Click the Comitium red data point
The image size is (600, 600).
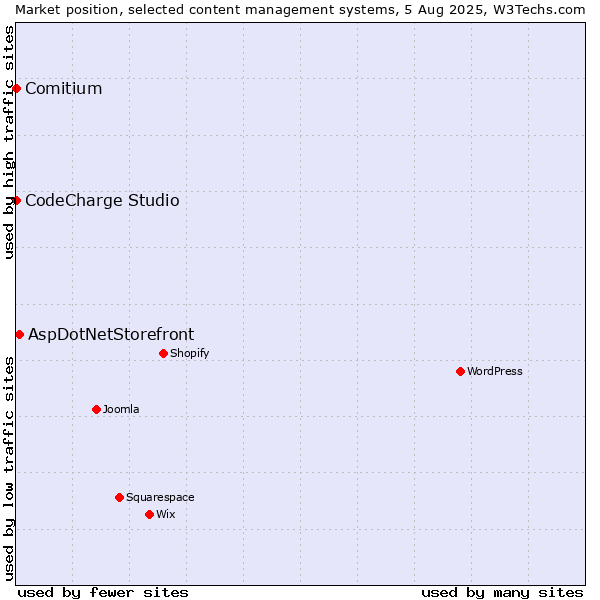[16, 89]
